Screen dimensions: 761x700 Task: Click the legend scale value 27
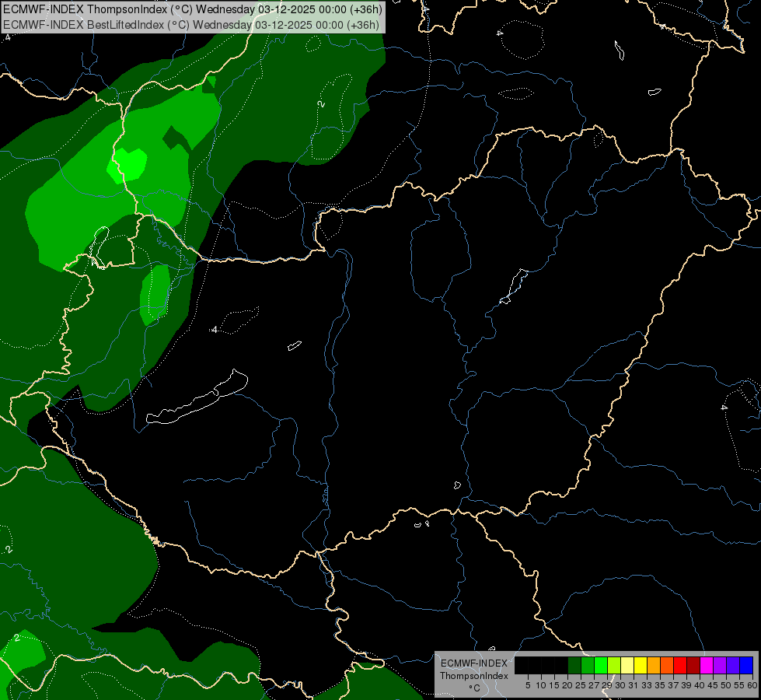[x=594, y=685]
